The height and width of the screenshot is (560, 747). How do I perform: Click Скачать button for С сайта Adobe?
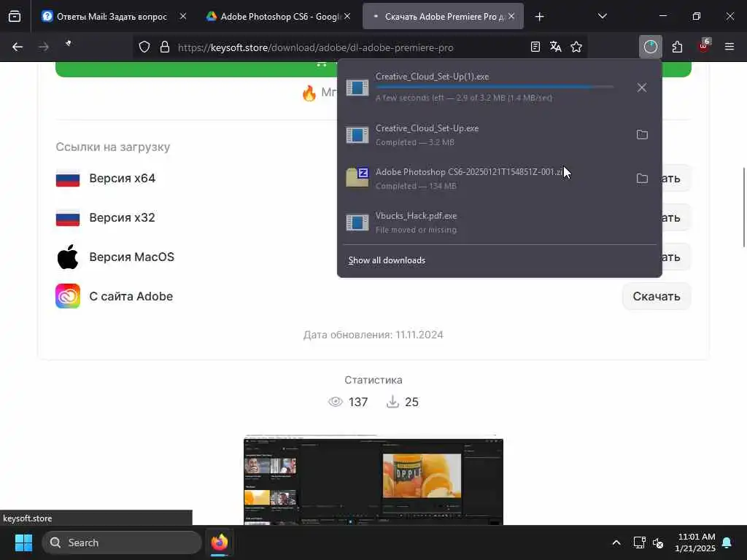(x=657, y=296)
